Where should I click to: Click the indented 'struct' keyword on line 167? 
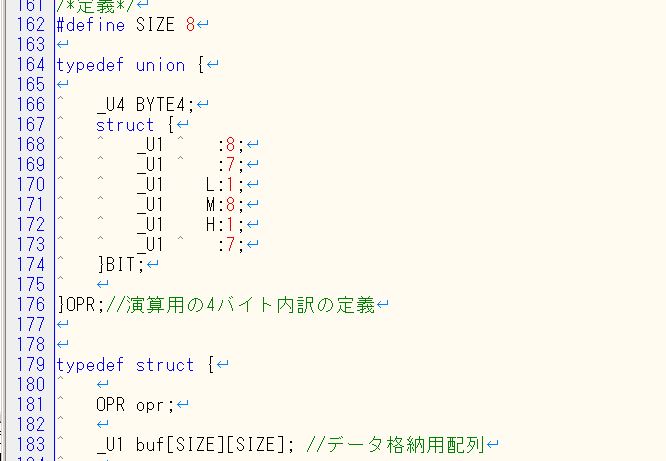point(125,125)
